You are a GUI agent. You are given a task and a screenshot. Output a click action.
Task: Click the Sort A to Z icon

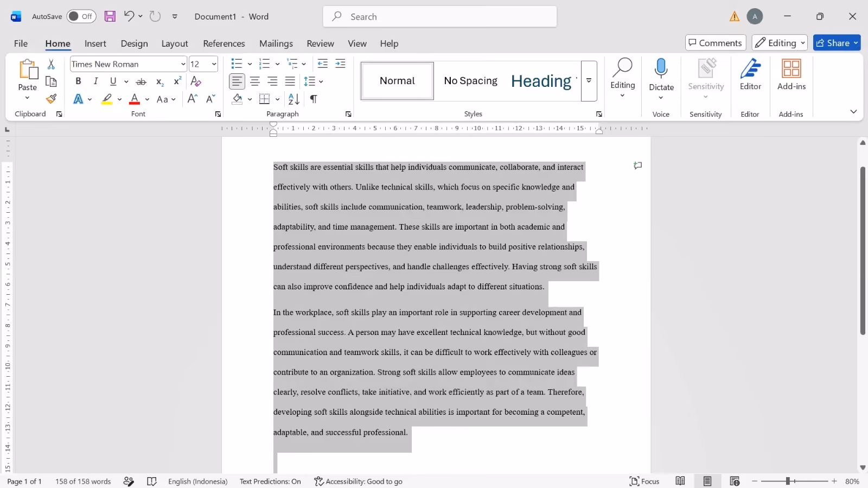[x=293, y=99]
